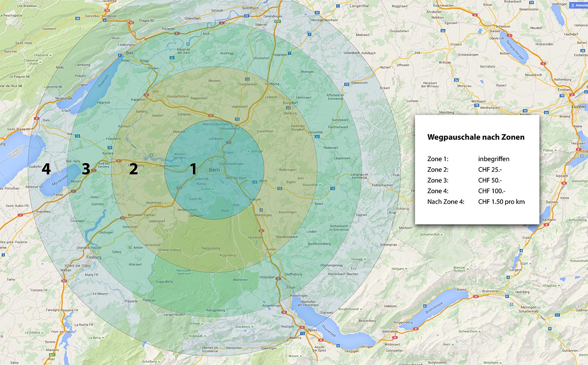Click the Freiburg city label
This screenshot has height=365, width=588.
(94, 257)
